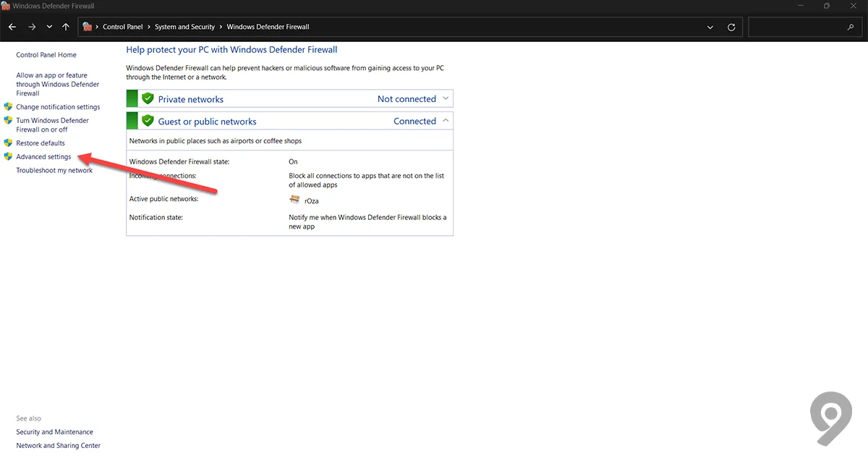The image size is (868, 461).
Task: Open Advanced settings link
Action: point(43,157)
